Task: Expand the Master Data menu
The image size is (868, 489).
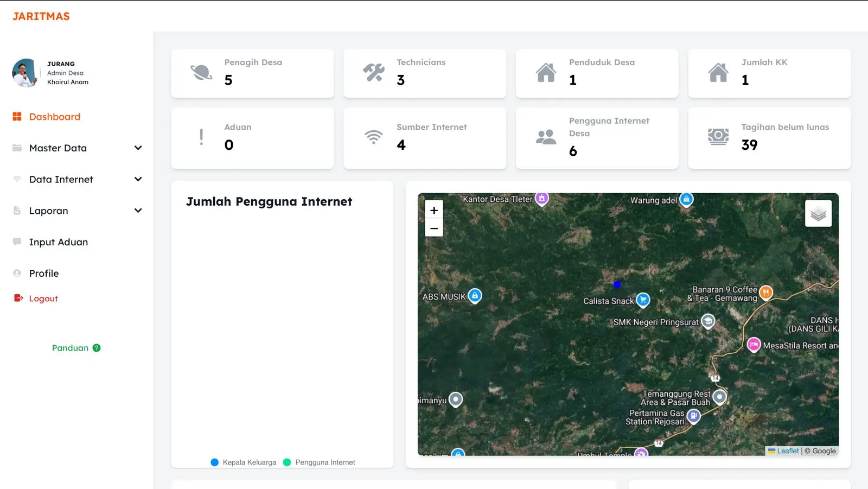Action: (138, 148)
